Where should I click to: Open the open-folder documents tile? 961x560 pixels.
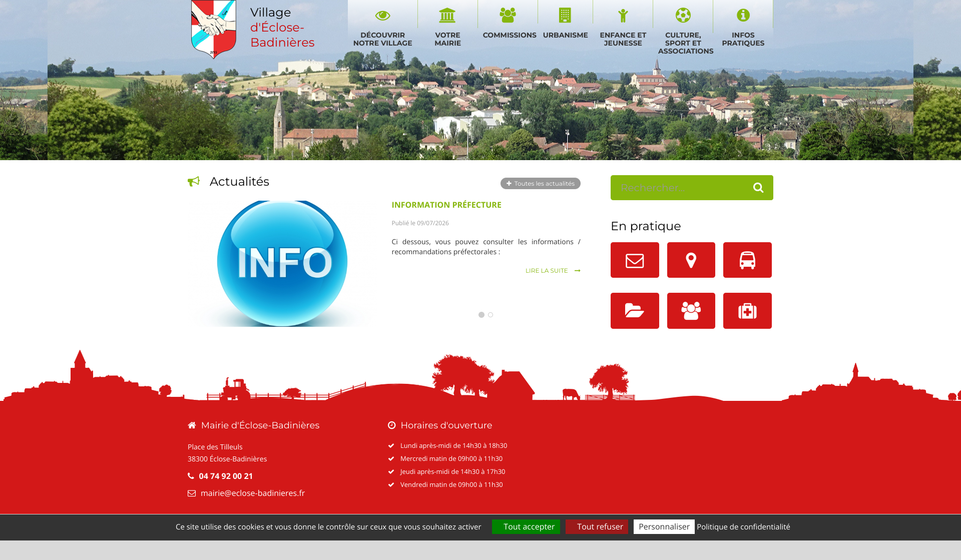coord(635,311)
